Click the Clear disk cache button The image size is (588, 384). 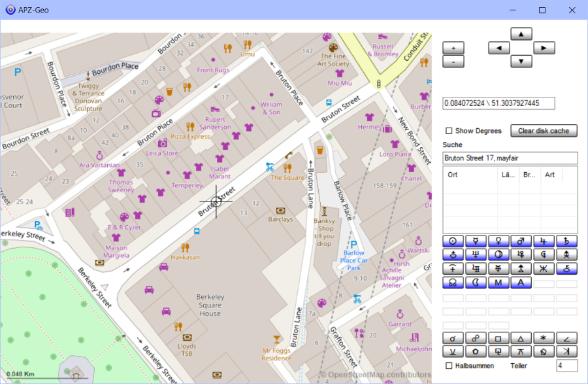pos(544,131)
